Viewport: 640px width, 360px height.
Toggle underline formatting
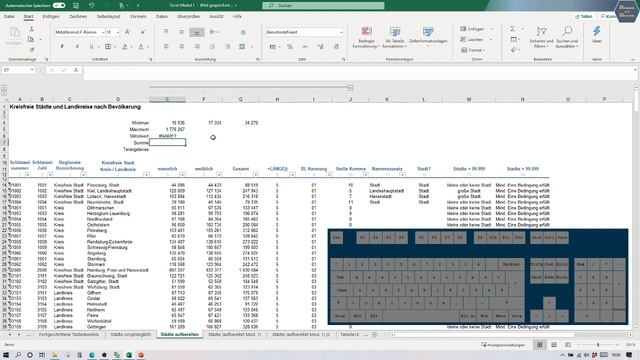[91, 47]
